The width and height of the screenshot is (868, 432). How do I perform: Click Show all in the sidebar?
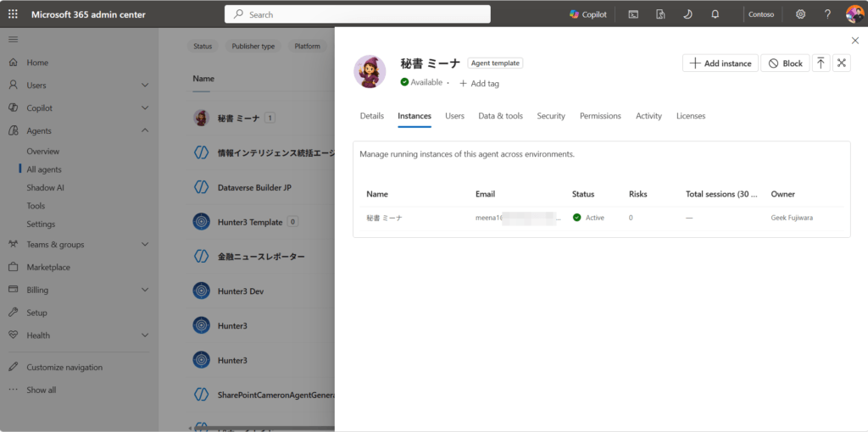point(41,390)
